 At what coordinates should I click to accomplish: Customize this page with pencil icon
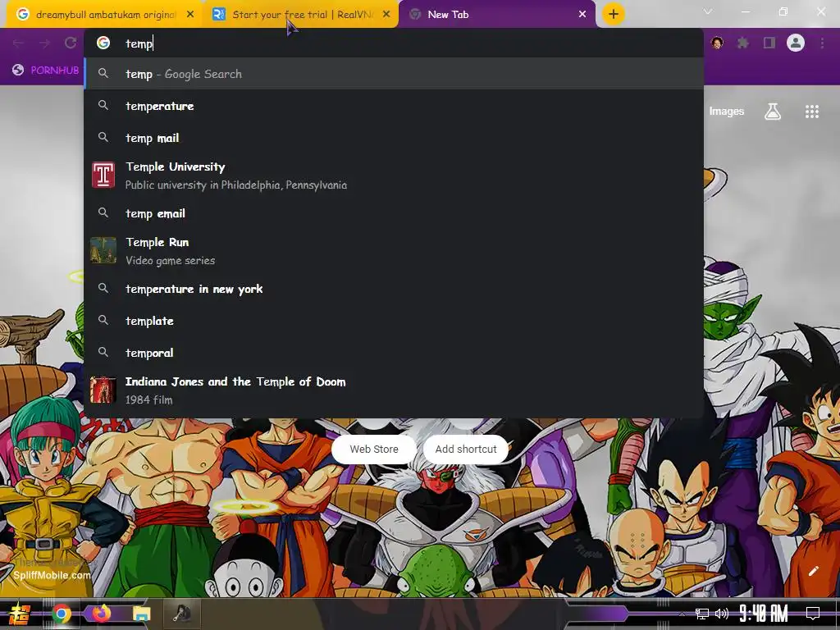click(x=813, y=571)
